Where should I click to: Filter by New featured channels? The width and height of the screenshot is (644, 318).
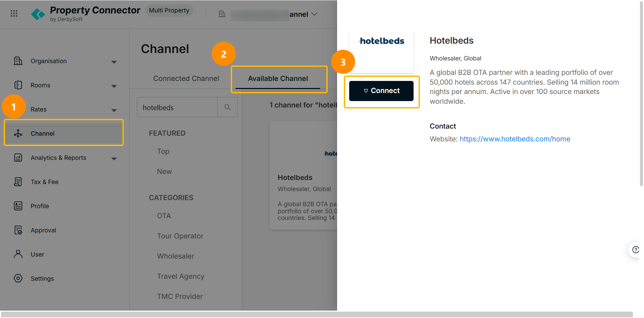tap(164, 172)
